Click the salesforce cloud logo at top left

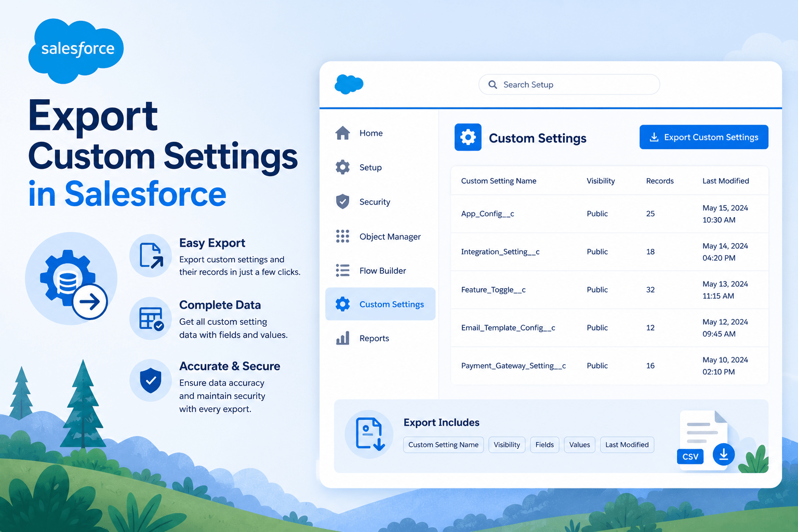tap(76, 50)
